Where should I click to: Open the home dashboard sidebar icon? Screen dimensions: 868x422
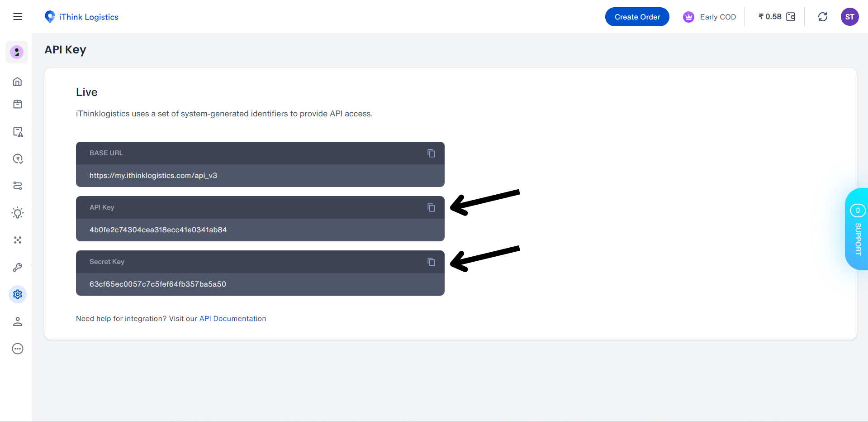18,82
